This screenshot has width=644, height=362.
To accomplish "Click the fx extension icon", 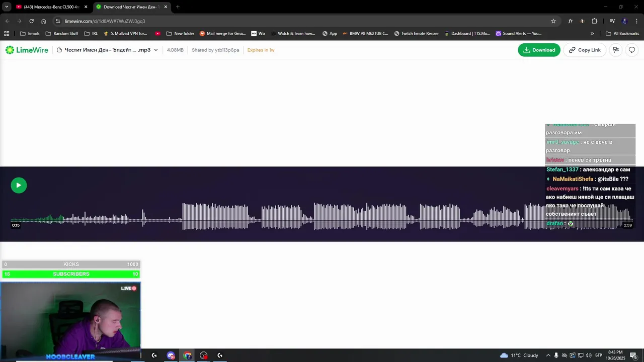I will pos(570,21).
